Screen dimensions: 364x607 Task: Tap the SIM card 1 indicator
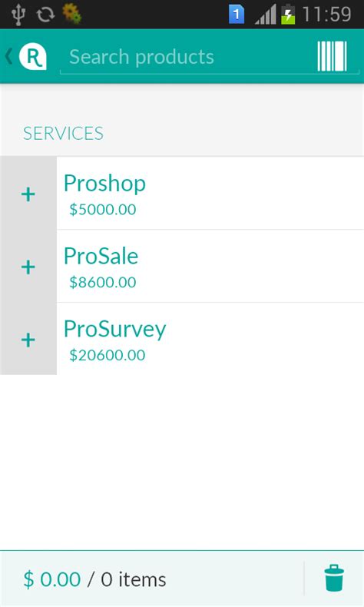tap(237, 15)
